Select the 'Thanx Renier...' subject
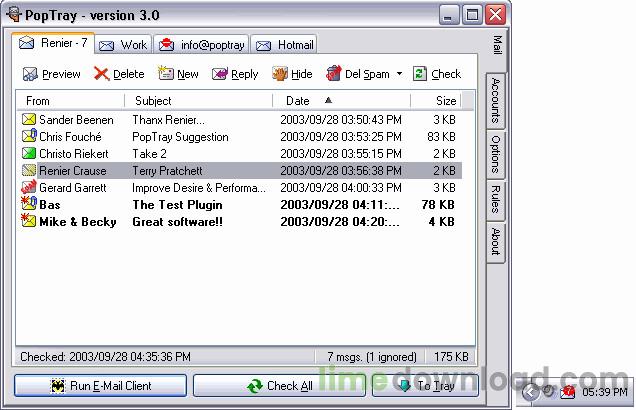This screenshot has width=636, height=410. tap(169, 120)
